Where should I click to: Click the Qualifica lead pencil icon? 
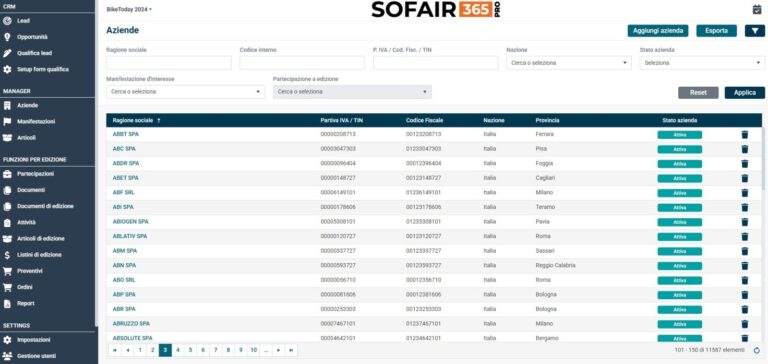[x=7, y=53]
